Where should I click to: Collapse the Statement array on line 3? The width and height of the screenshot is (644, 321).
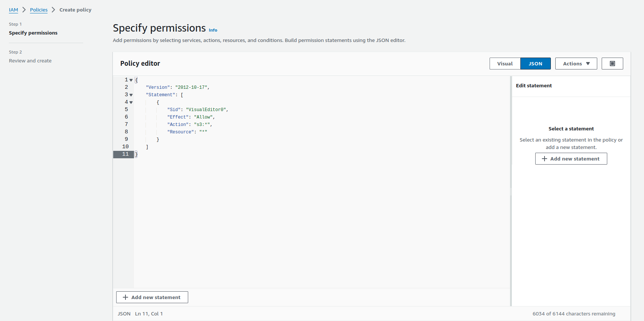131,95
